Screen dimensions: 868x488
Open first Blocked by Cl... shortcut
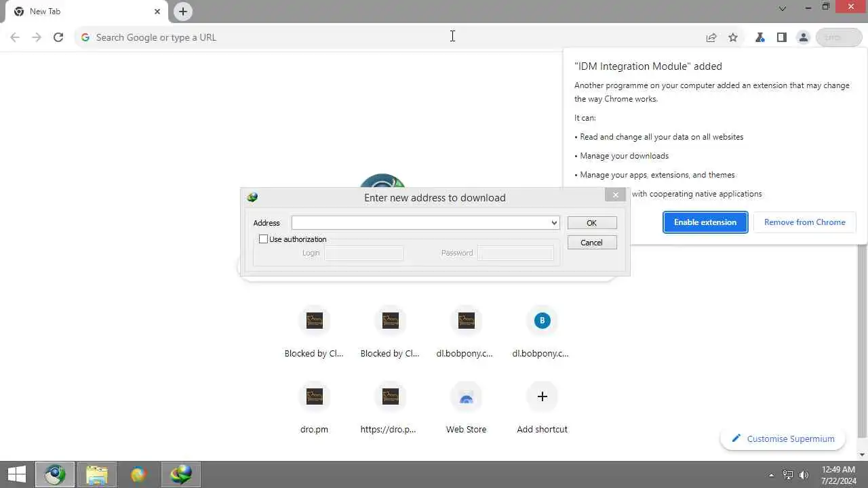click(314, 332)
